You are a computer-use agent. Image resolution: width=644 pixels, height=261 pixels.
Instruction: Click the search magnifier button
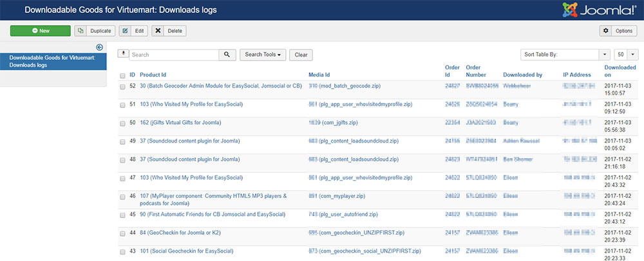tap(227, 55)
